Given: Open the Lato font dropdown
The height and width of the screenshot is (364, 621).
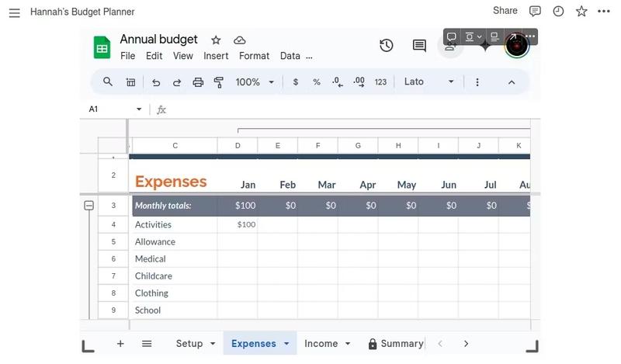Looking at the screenshot, I should [428, 82].
